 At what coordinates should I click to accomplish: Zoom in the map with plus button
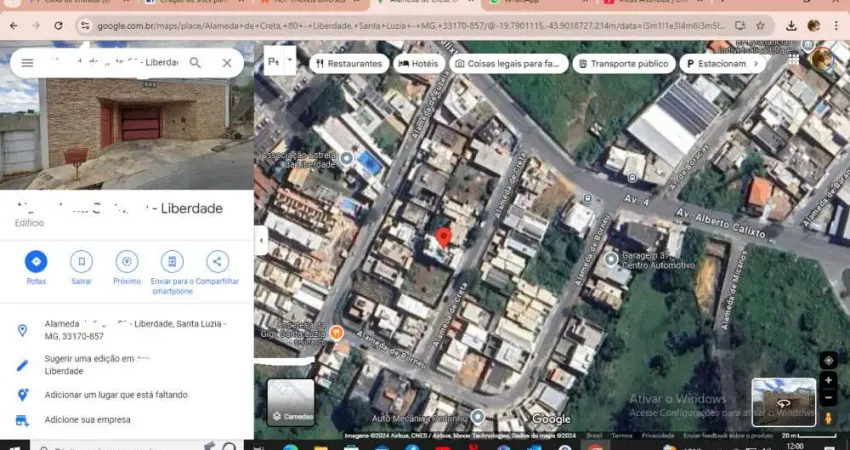(828, 381)
